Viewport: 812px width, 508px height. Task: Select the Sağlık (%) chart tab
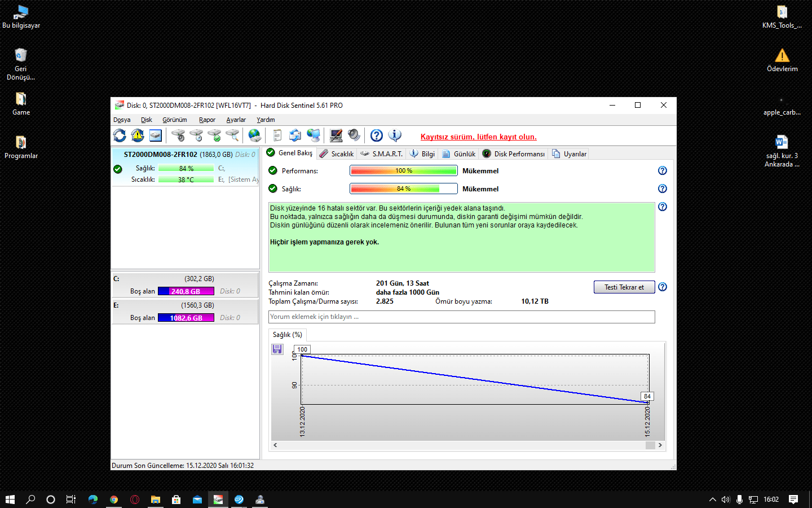[x=288, y=335]
